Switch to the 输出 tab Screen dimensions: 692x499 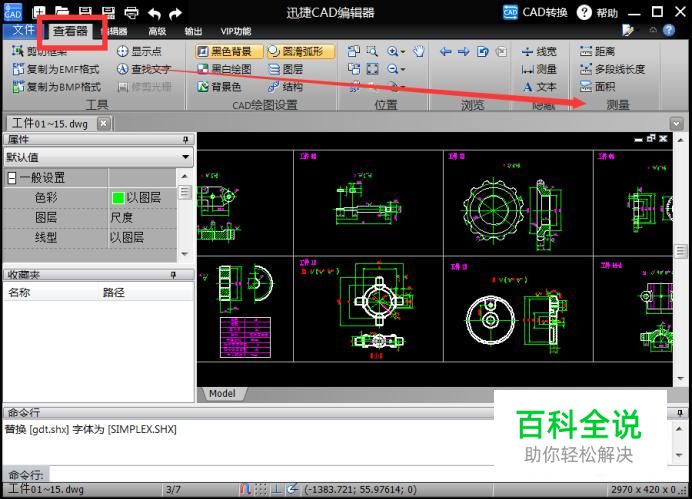(x=193, y=31)
